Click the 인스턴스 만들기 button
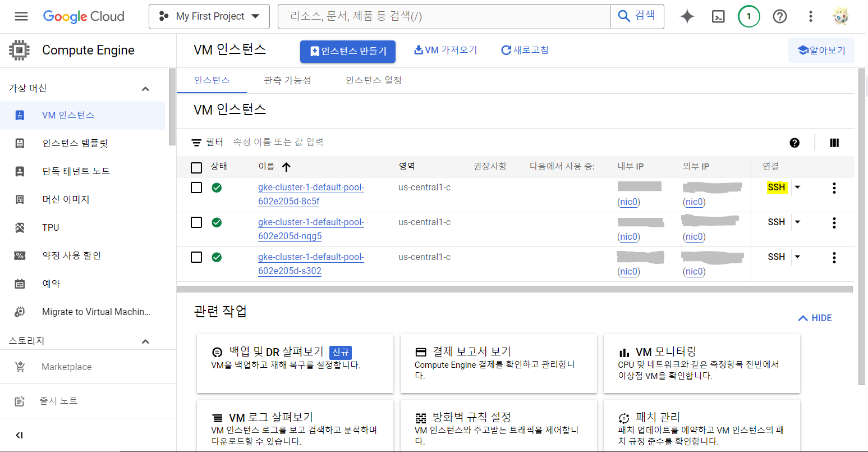The height and width of the screenshot is (452, 868). tap(348, 51)
